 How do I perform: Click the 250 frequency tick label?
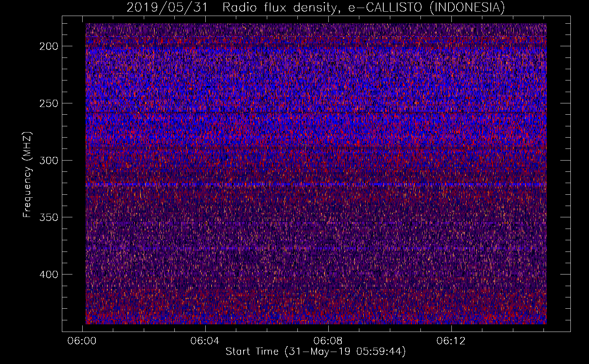[49, 103]
